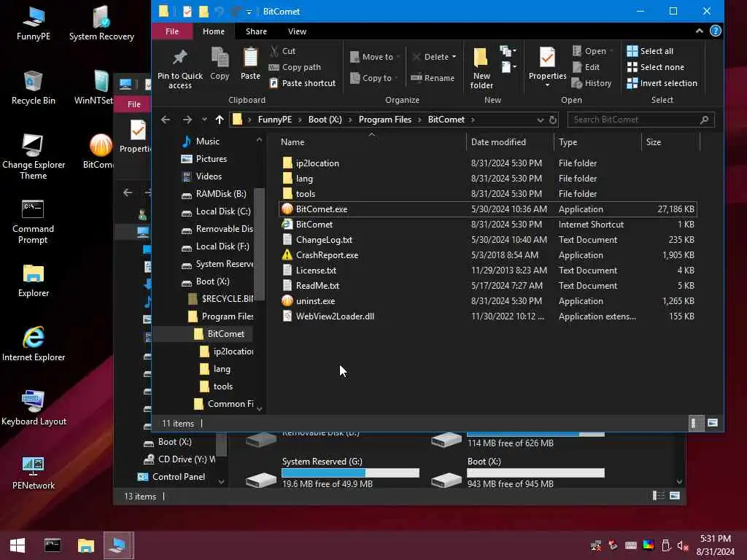The image size is (747, 560).
Task: Sort by Name column header
Action: (x=371, y=142)
